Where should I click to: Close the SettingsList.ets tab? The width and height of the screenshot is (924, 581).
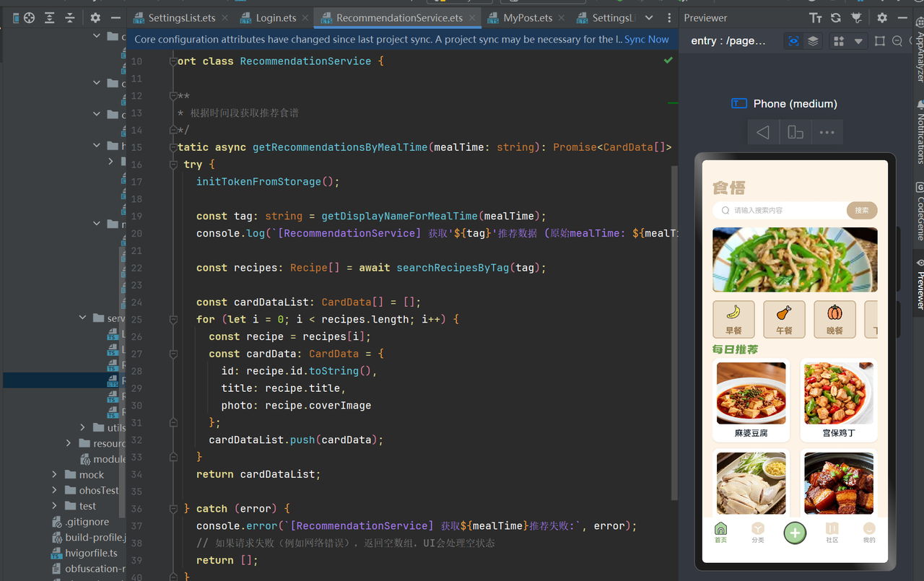click(x=225, y=18)
